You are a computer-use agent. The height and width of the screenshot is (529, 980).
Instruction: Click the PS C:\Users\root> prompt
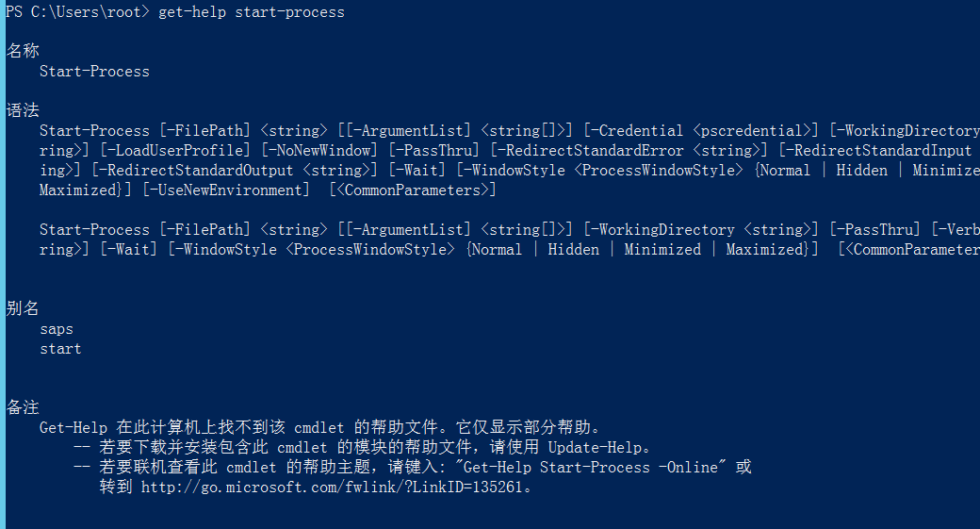(77, 12)
